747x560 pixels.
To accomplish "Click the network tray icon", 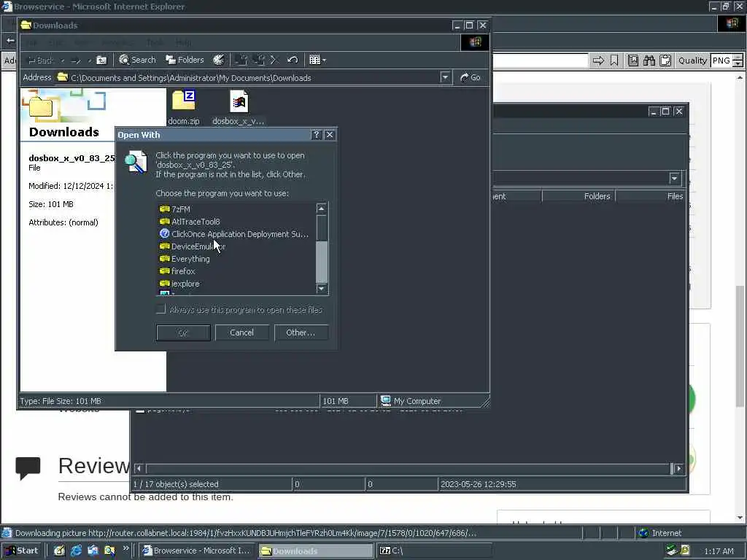I will pyautogui.click(x=672, y=551).
